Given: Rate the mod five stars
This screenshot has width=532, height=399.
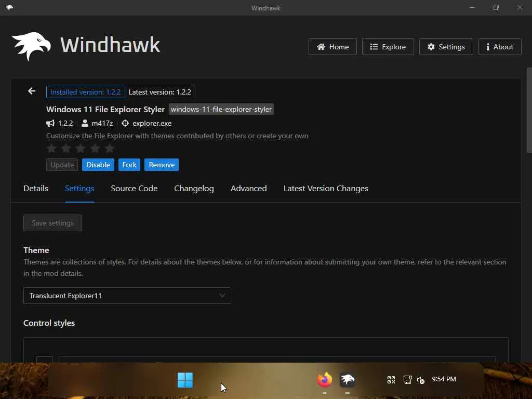Looking at the screenshot, I should [x=109, y=148].
